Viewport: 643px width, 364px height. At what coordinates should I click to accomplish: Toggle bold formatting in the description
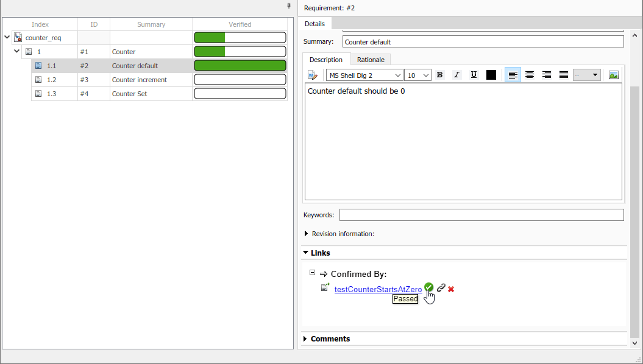click(x=439, y=74)
